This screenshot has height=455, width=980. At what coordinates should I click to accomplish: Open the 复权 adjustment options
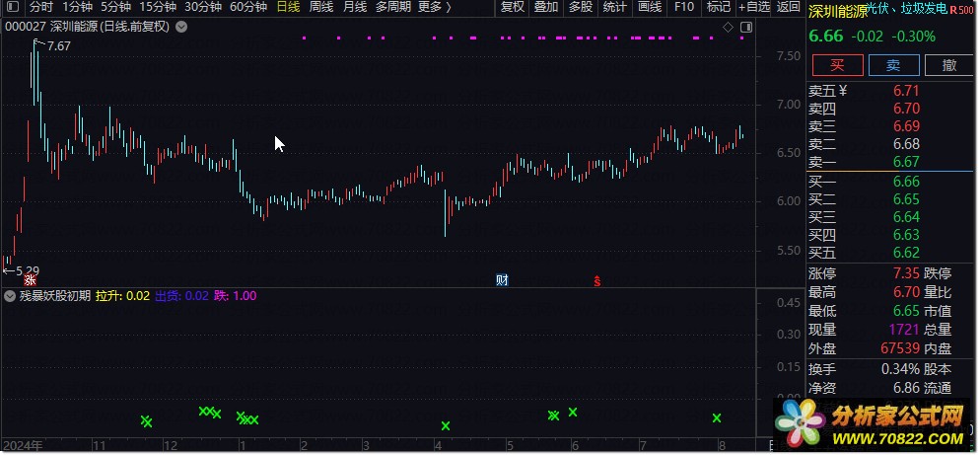point(513,8)
